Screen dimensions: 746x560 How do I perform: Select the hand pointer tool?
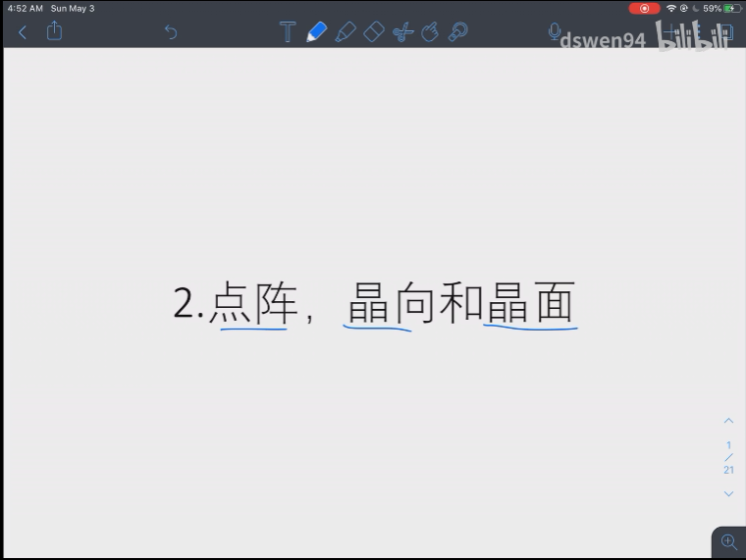(430, 31)
